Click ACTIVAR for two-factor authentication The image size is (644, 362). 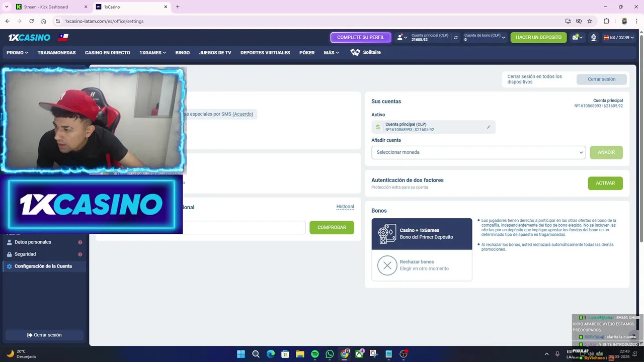click(x=605, y=183)
